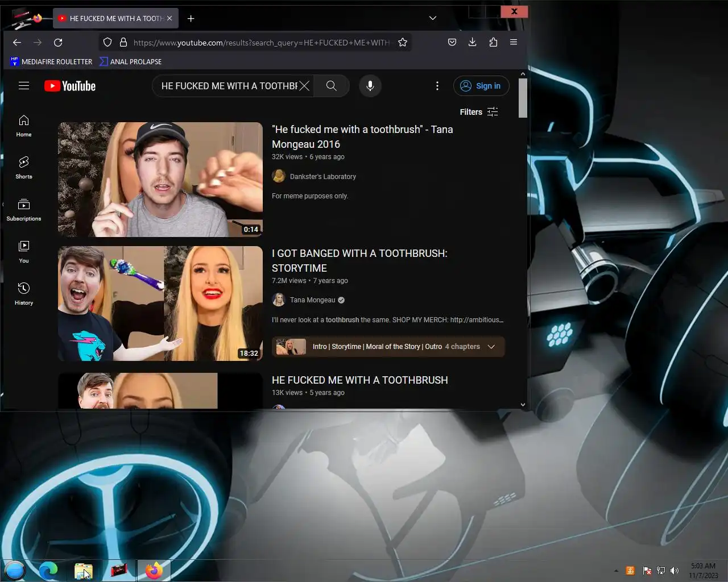Open the tracking protection shield icon
This screenshot has height=582, width=728.
click(107, 43)
